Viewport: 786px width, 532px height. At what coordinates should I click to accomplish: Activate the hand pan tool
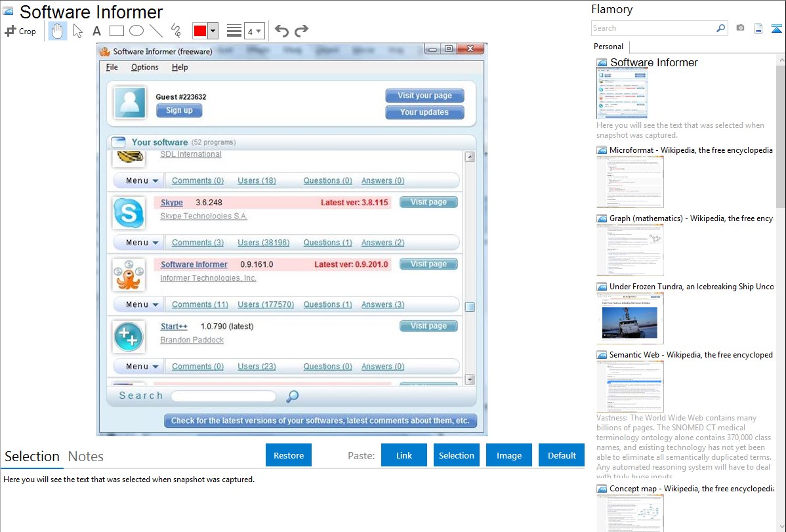(x=57, y=31)
